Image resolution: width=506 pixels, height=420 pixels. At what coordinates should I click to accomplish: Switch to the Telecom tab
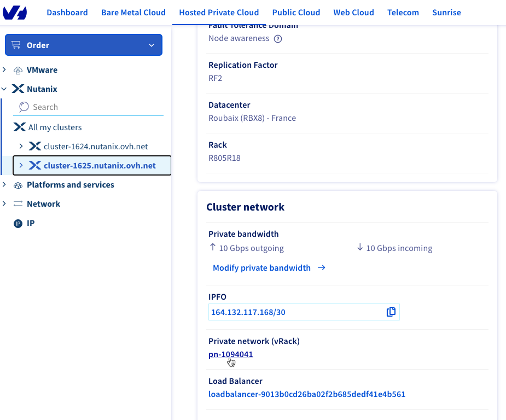tap(403, 13)
